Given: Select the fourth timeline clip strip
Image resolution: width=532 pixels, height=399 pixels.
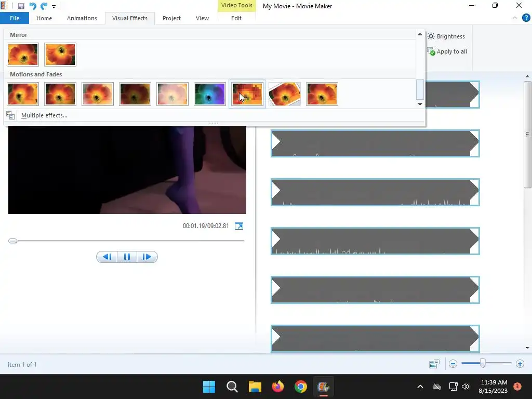Looking at the screenshot, I should [375, 241].
